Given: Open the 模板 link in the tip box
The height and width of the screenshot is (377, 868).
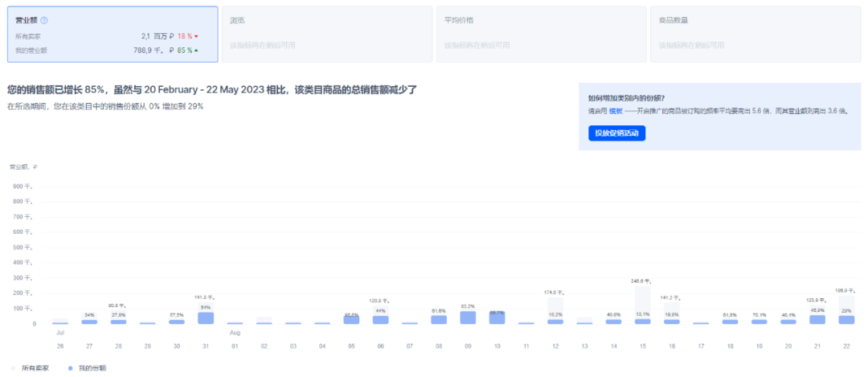Looking at the screenshot, I should point(616,111).
